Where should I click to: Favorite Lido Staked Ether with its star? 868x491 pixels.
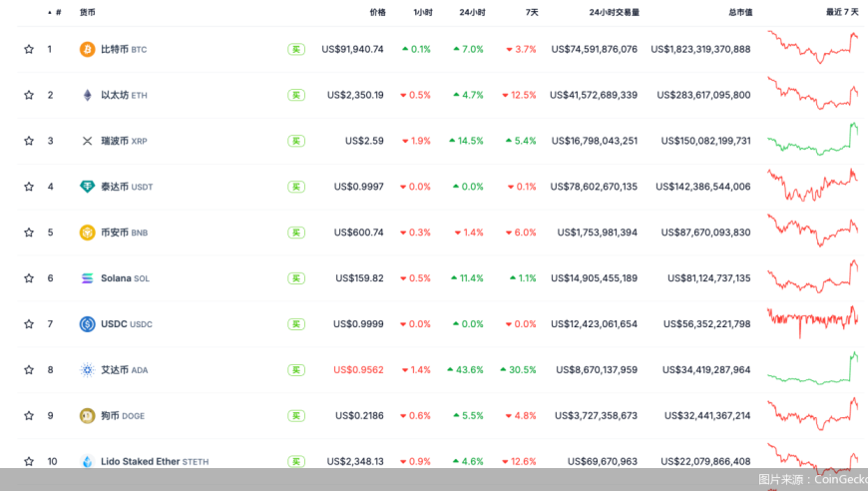pos(29,462)
